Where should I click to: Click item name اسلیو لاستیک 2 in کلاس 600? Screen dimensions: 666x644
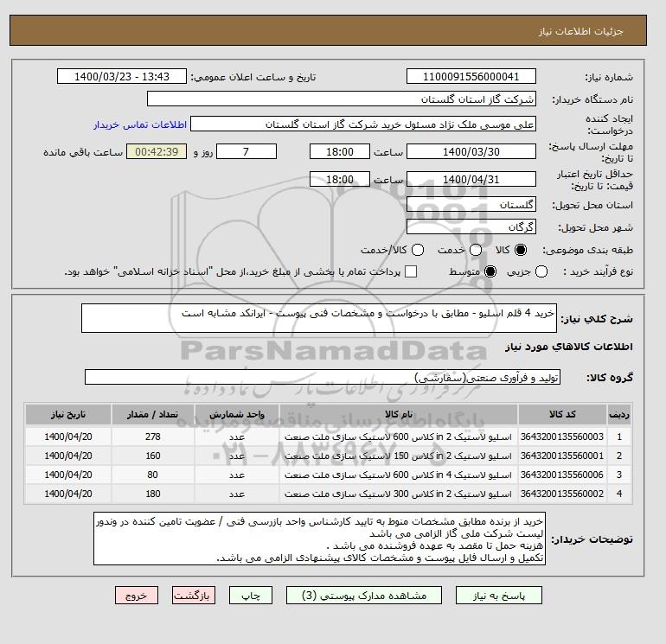(399, 437)
